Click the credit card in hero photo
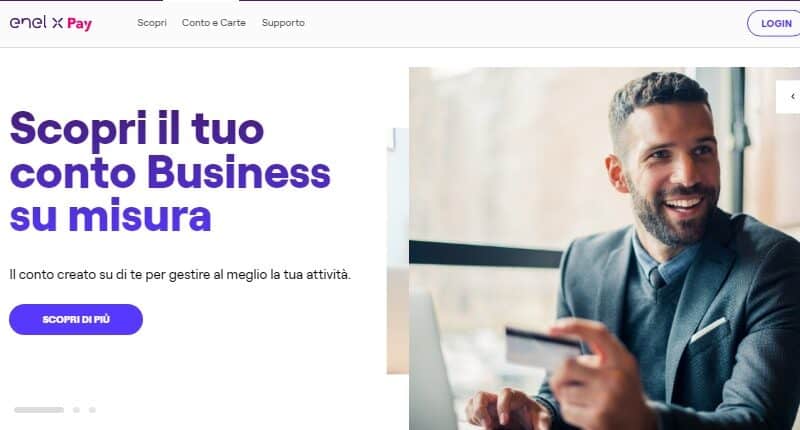Image resolution: width=800 pixels, height=430 pixels. [x=542, y=349]
